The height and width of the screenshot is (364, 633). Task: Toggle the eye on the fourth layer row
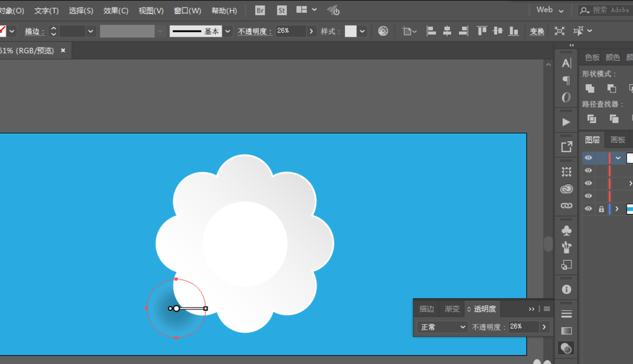tap(588, 196)
